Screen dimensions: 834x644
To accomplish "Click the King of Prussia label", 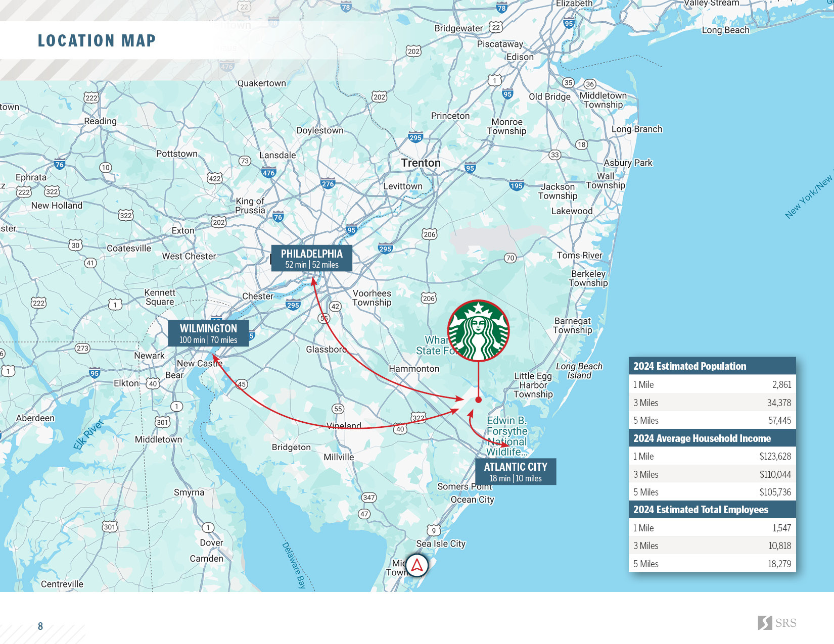I will (x=250, y=206).
